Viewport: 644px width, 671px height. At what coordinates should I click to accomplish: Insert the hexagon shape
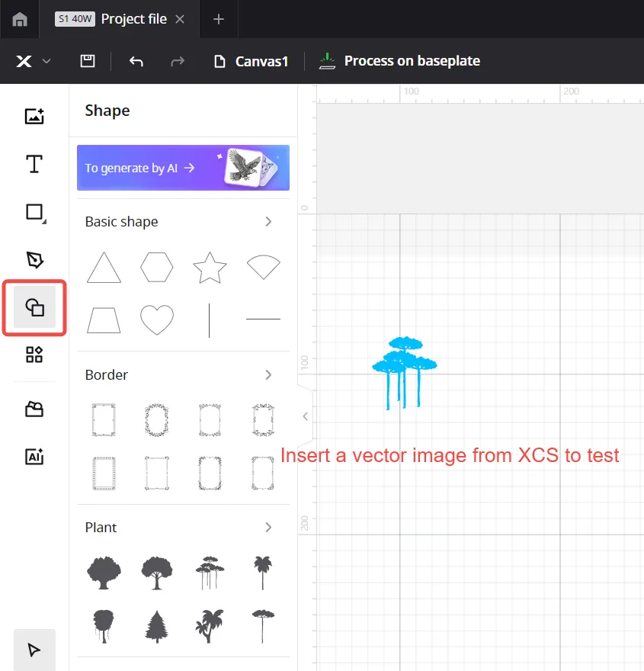pyautogui.click(x=157, y=267)
